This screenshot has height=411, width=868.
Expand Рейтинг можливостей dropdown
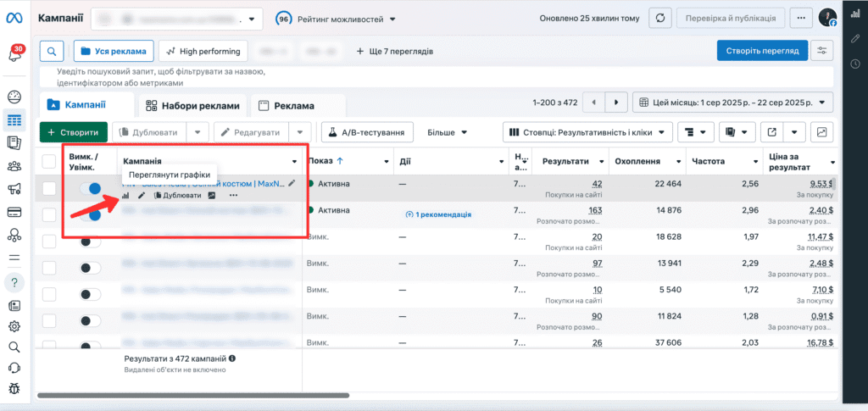[x=336, y=19]
